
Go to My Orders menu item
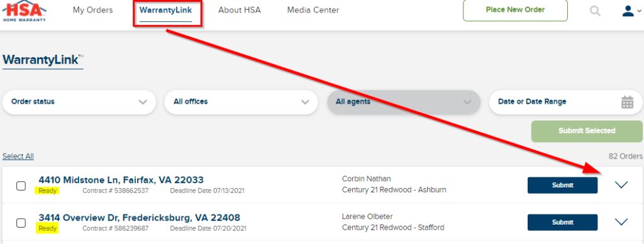click(93, 10)
